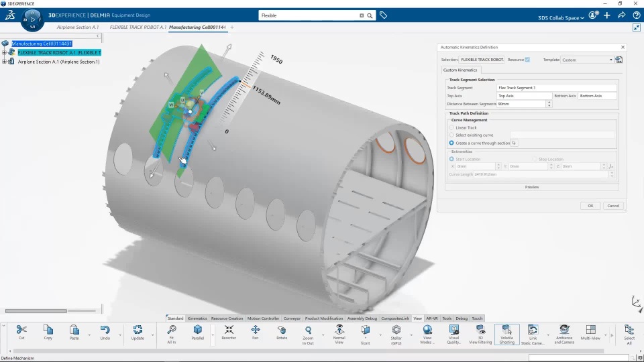Select 'Create a curve through section' option
The image size is (644, 362).
tap(451, 143)
